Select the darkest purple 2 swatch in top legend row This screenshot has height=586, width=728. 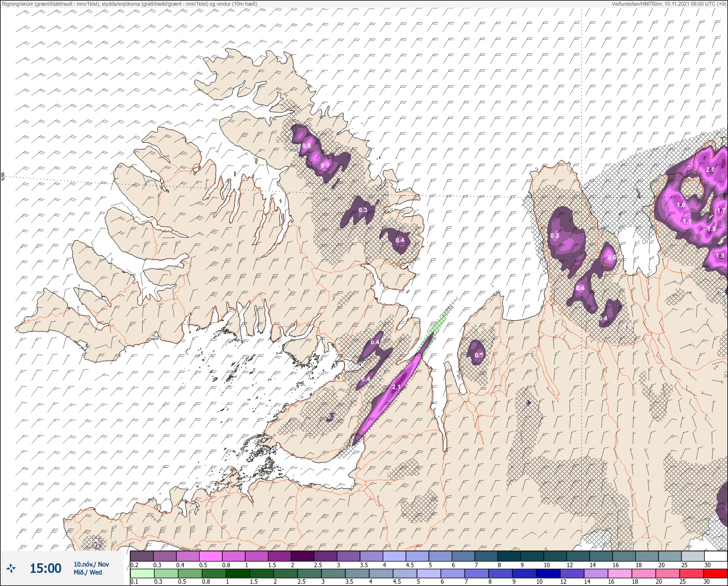click(x=302, y=556)
